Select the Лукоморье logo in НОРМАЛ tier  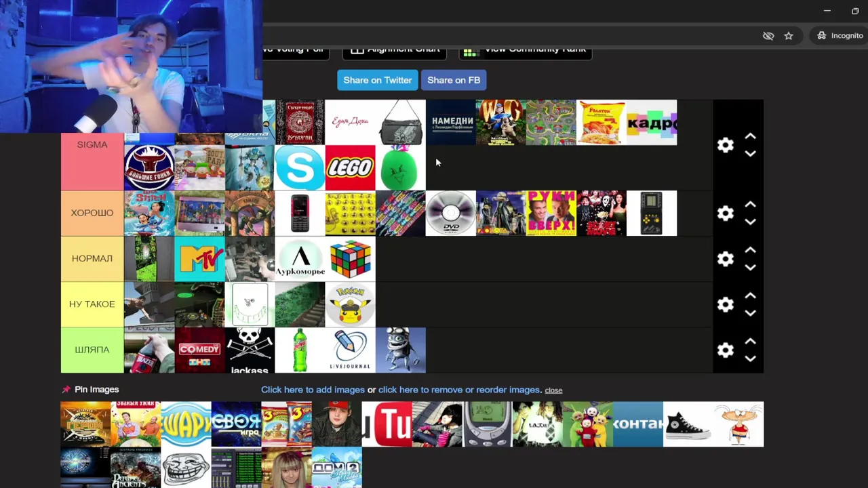(300, 259)
